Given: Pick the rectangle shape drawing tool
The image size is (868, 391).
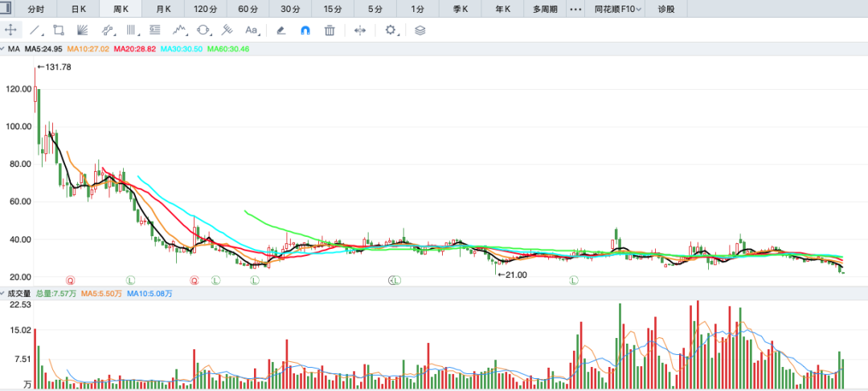Looking at the screenshot, I should pyautogui.click(x=58, y=30).
